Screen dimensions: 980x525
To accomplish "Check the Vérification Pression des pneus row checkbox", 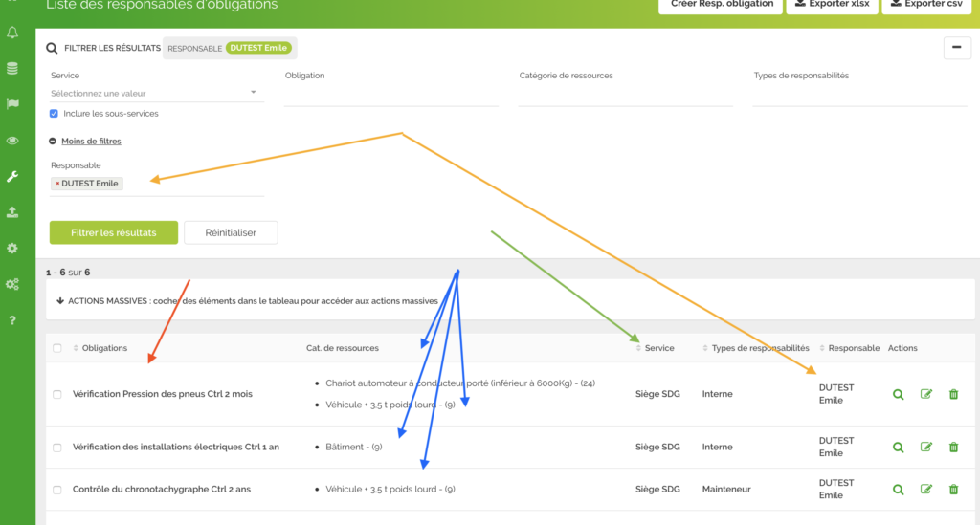I will tap(57, 394).
